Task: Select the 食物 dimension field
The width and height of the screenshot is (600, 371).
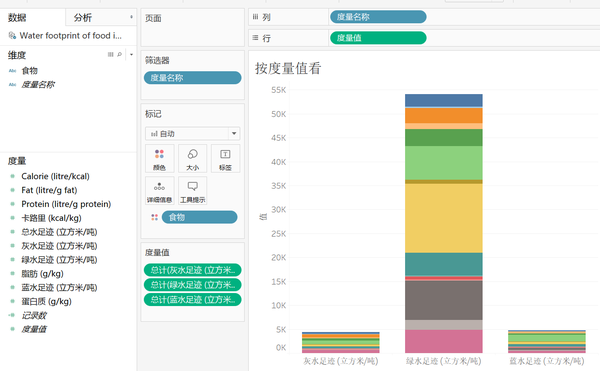Action: pyautogui.click(x=29, y=71)
